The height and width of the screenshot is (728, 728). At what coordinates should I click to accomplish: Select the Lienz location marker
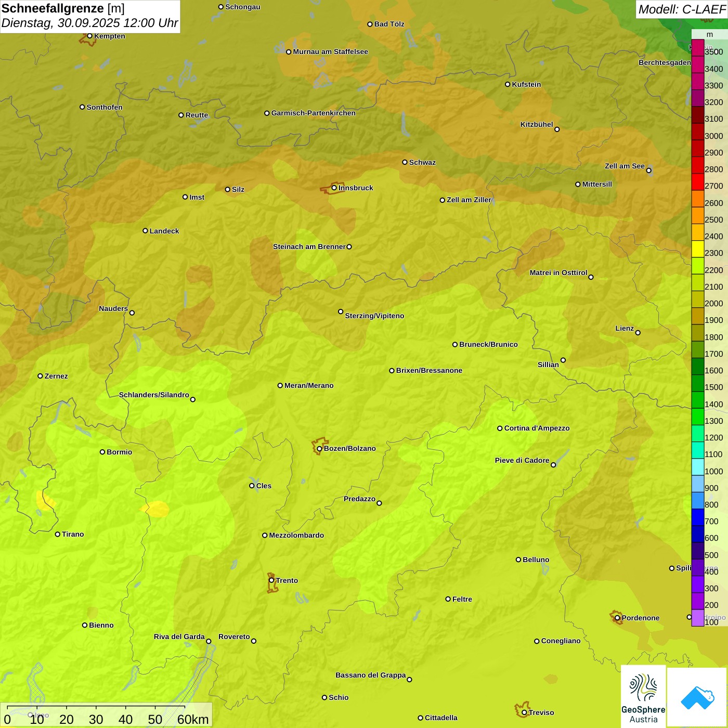(638, 333)
